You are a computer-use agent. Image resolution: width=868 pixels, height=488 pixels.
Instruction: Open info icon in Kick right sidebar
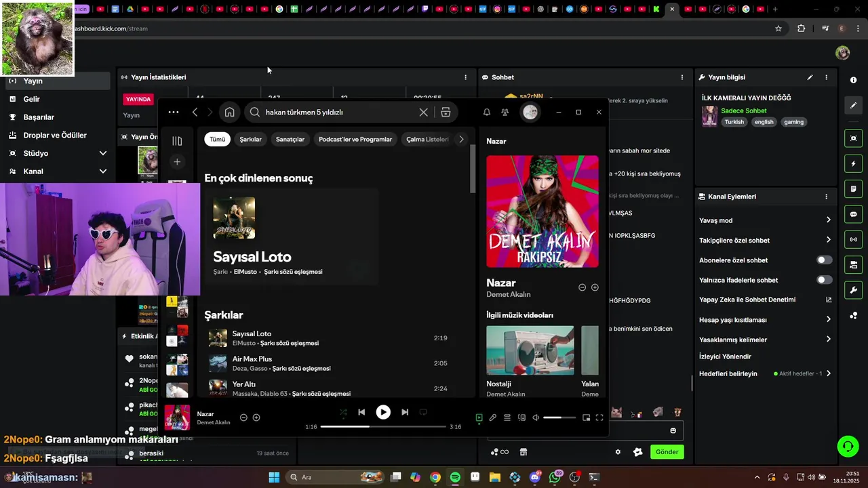(x=853, y=80)
